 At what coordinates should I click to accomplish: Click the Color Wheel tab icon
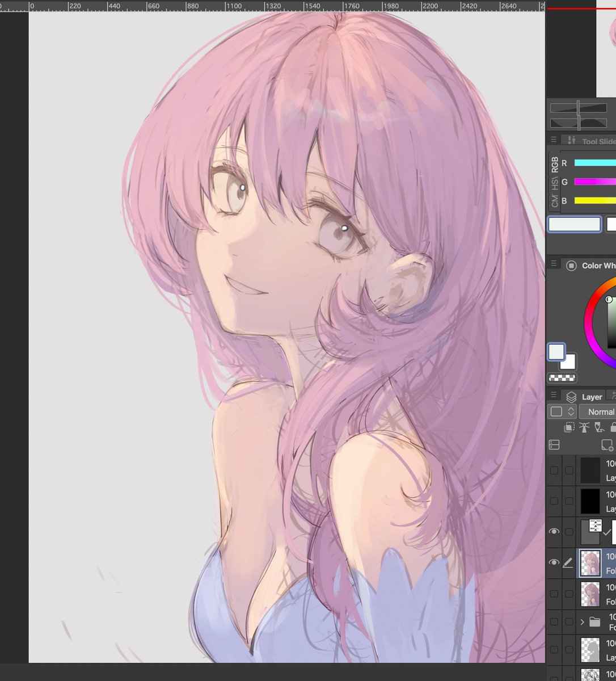click(x=571, y=265)
